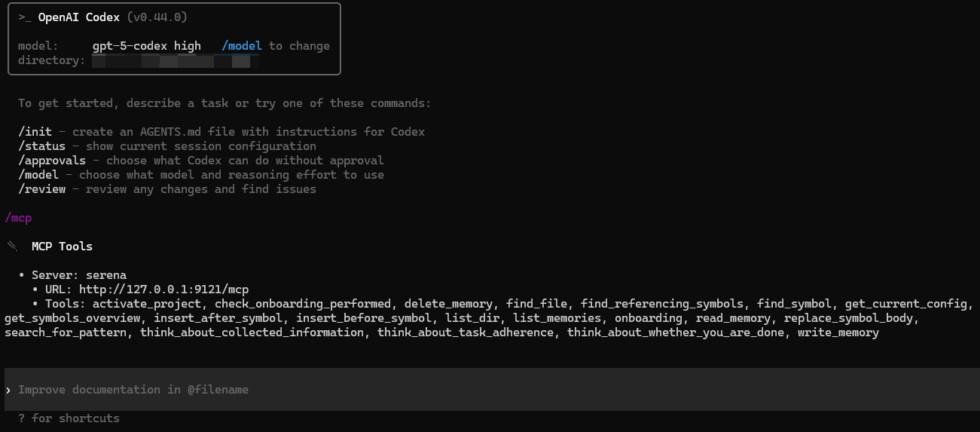Click the /review command
This screenshot has width=980, height=432.
[x=41, y=189]
